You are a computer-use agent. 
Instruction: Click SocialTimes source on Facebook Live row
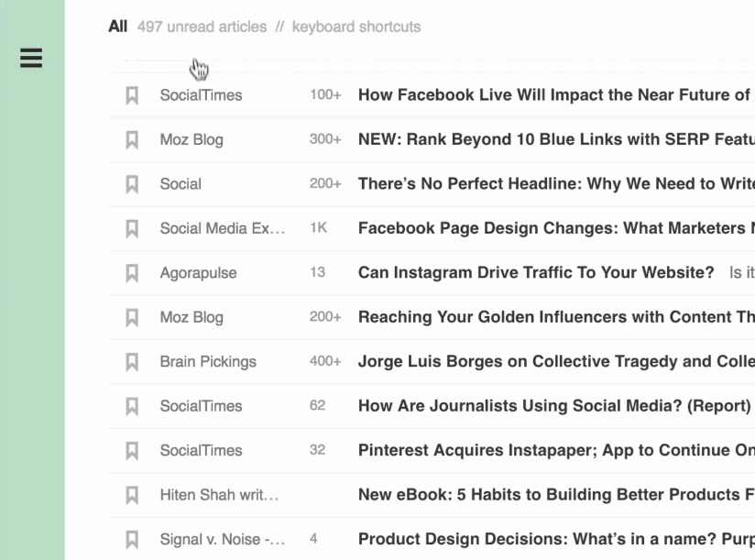pyautogui.click(x=202, y=95)
